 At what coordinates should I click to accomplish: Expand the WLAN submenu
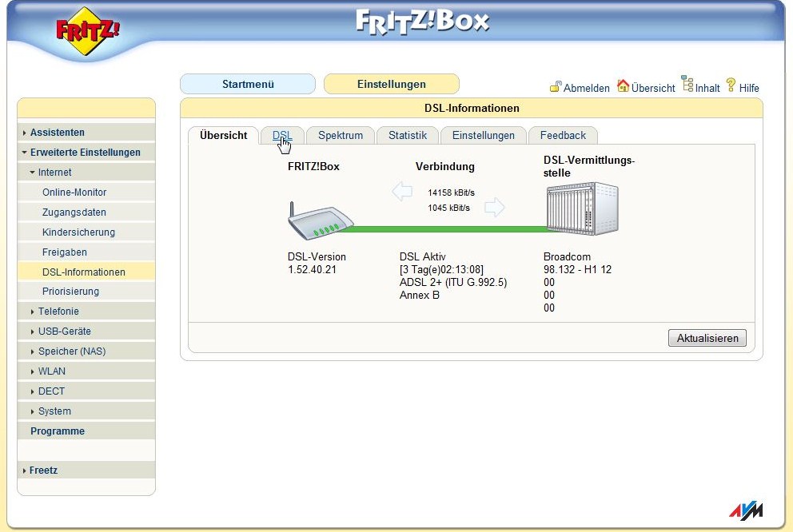click(86, 371)
